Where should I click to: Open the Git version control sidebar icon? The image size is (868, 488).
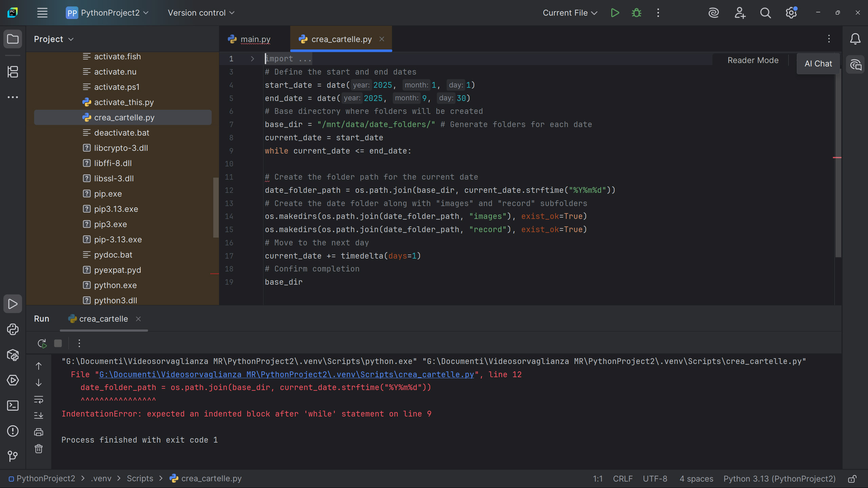pyautogui.click(x=13, y=456)
